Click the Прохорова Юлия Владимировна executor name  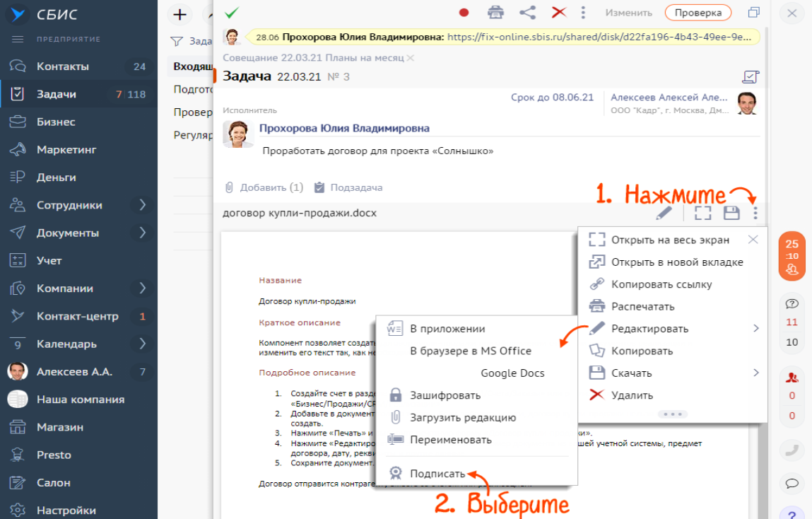pyautogui.click(x=344, y=128)
